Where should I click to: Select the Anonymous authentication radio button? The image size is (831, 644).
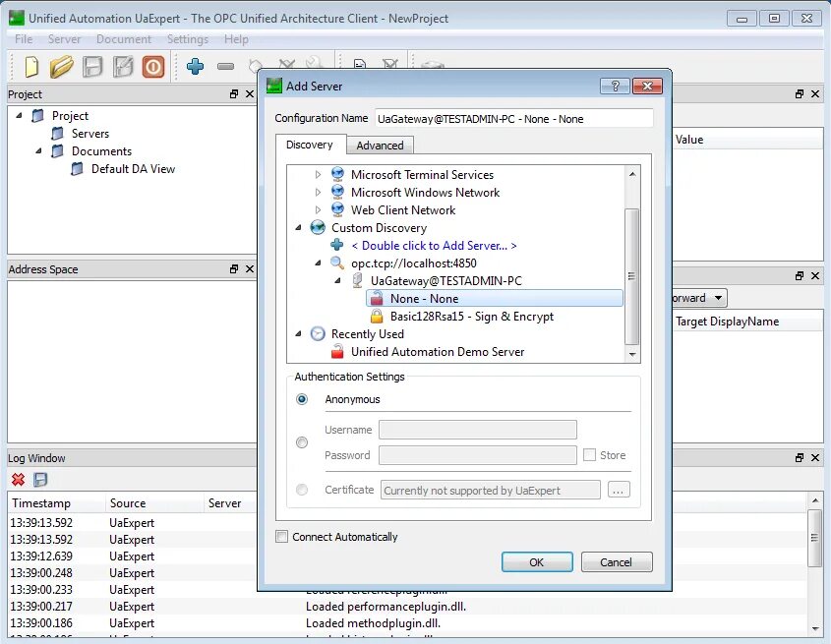coord(302,399)
